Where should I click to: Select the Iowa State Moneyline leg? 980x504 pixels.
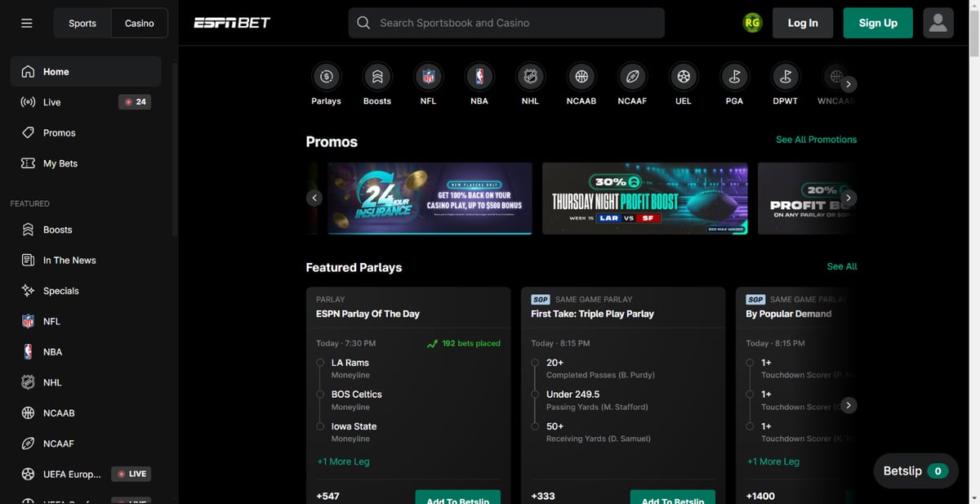[354, 432]
